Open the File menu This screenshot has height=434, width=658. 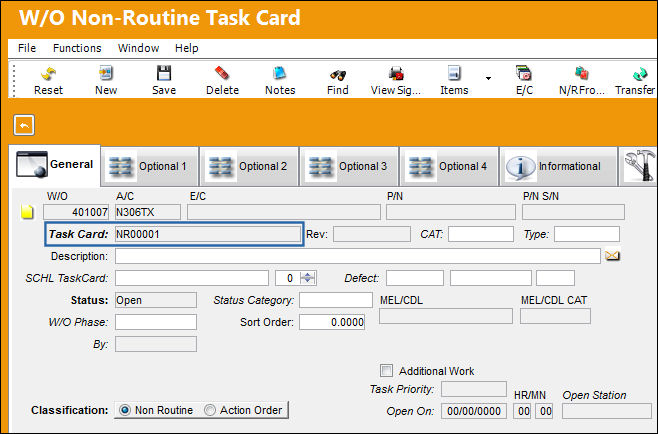[x=27, y=48]
